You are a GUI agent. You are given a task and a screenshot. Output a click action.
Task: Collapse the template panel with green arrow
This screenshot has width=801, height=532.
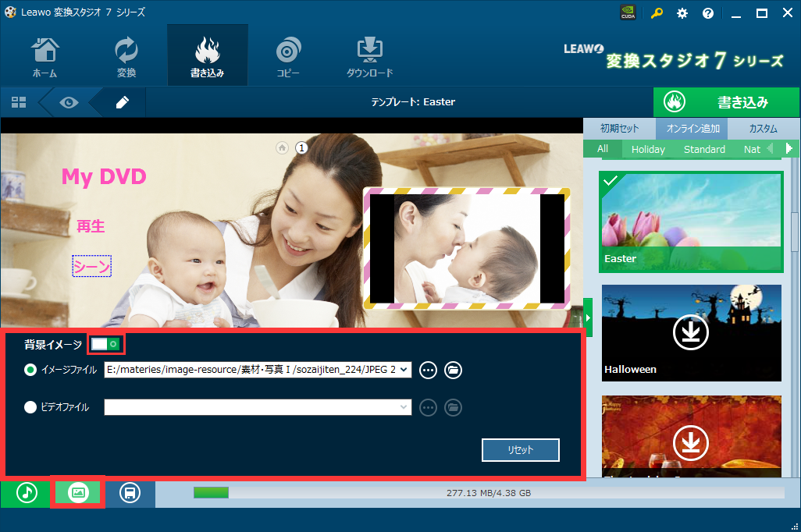588,318
